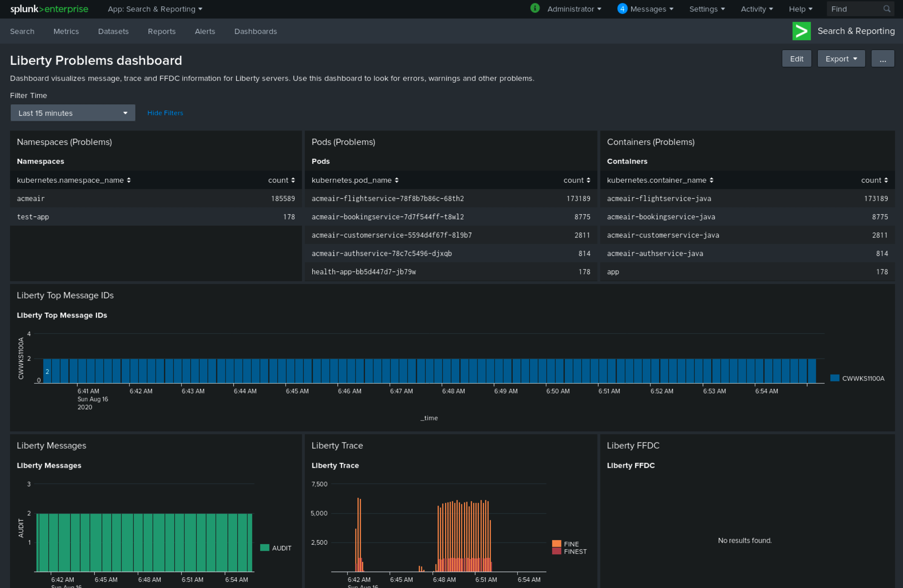Open the App: Search & Reporting dropdown

[x=155, y=9]
